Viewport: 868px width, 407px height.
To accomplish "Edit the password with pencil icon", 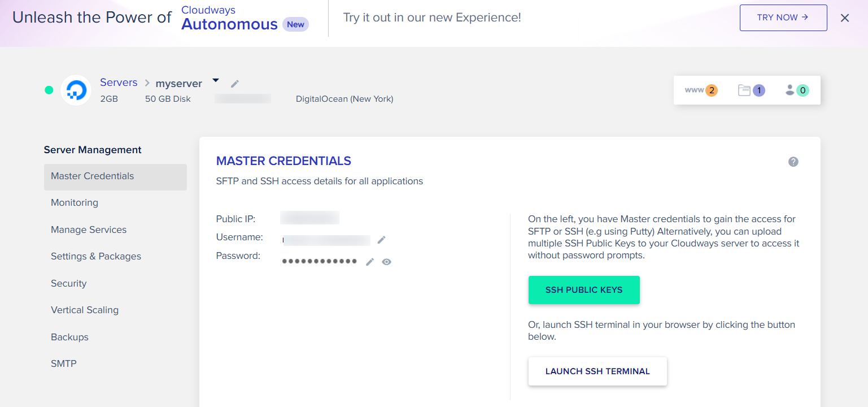I will pos(370,262).
